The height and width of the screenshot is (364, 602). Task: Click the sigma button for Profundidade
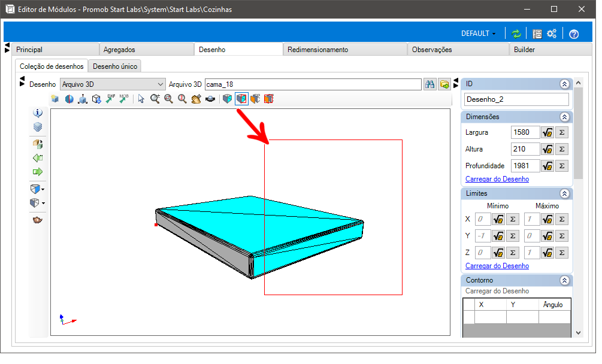tap(562, 166)
